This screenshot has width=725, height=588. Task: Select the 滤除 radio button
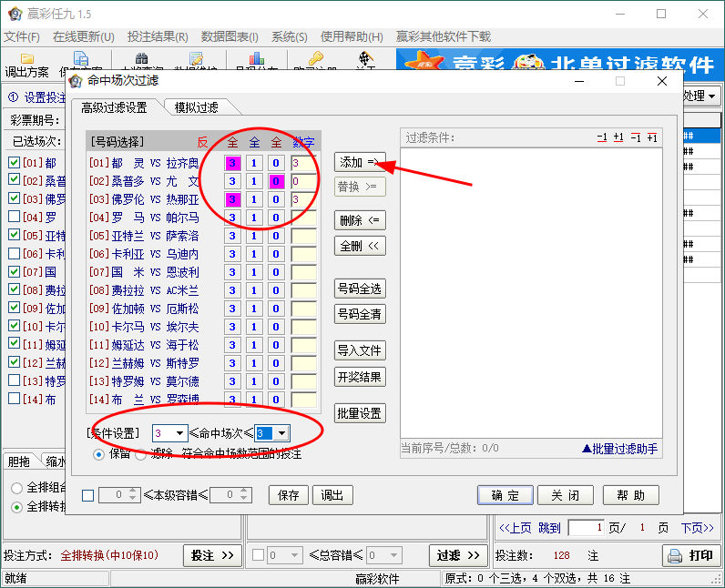click(141, 454)
